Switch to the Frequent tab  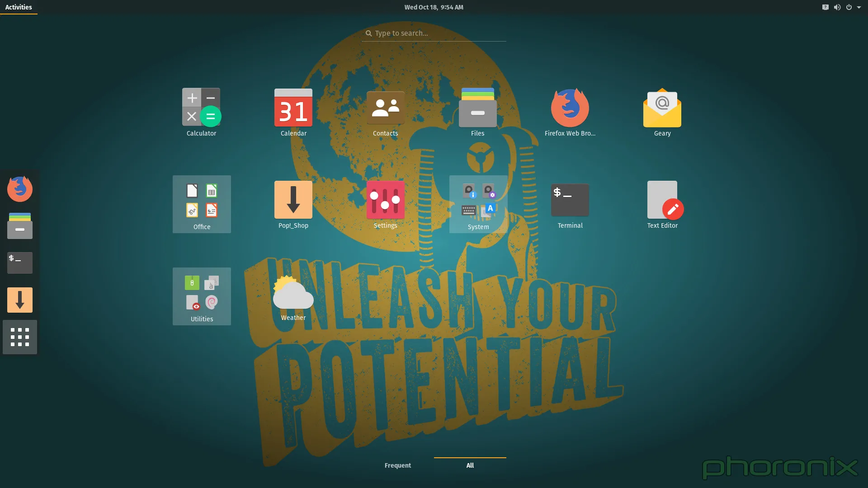point(398,465)
